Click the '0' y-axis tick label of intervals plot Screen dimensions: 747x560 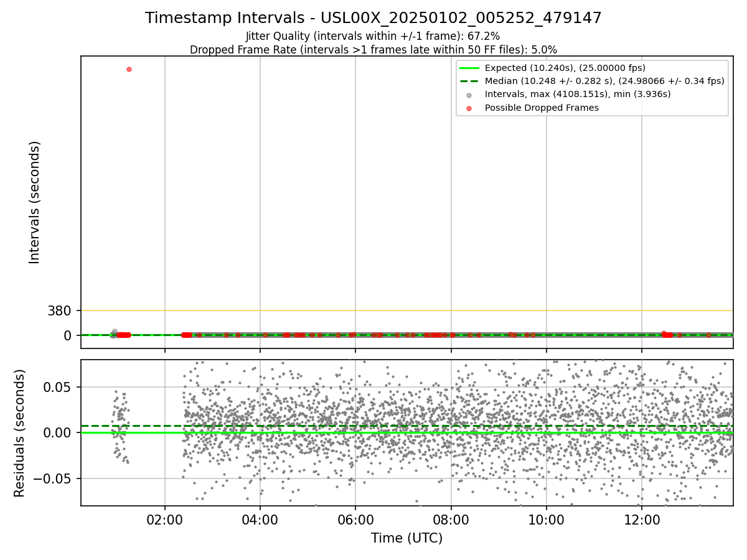click(x=68, y=335)
